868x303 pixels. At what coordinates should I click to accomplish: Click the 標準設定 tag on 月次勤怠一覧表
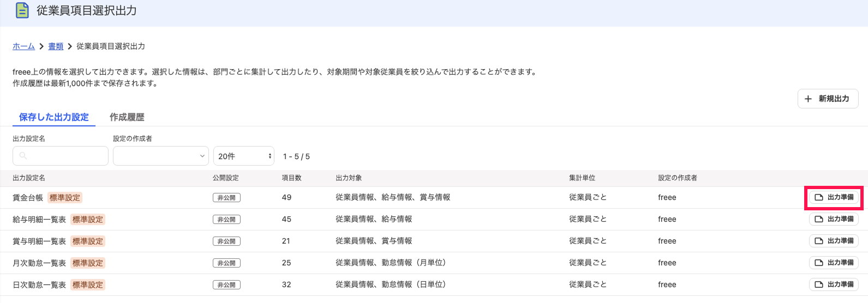pos(88,263)
